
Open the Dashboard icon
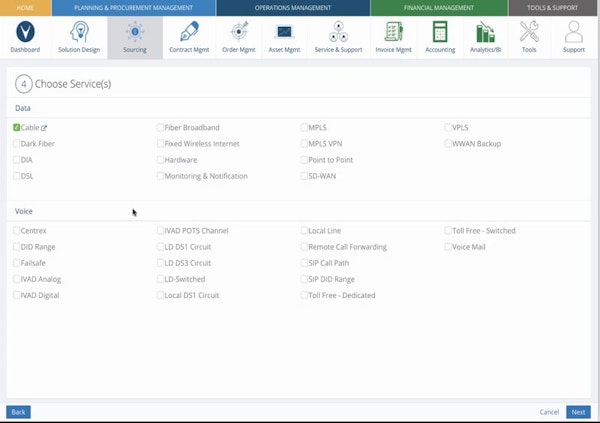coord(25,32)
